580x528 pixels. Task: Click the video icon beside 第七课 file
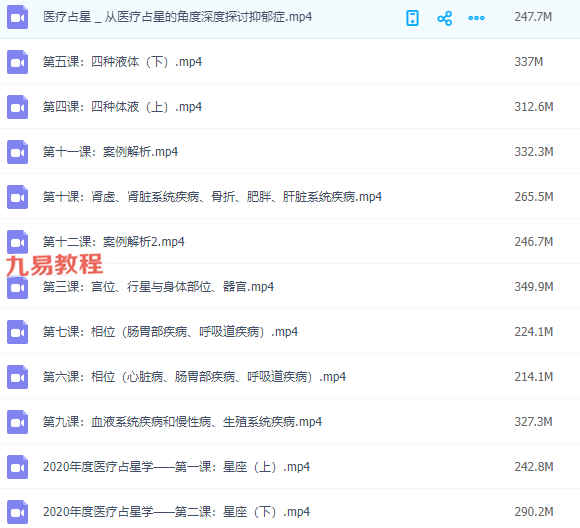pyautogui.click(x=17, y=332)
